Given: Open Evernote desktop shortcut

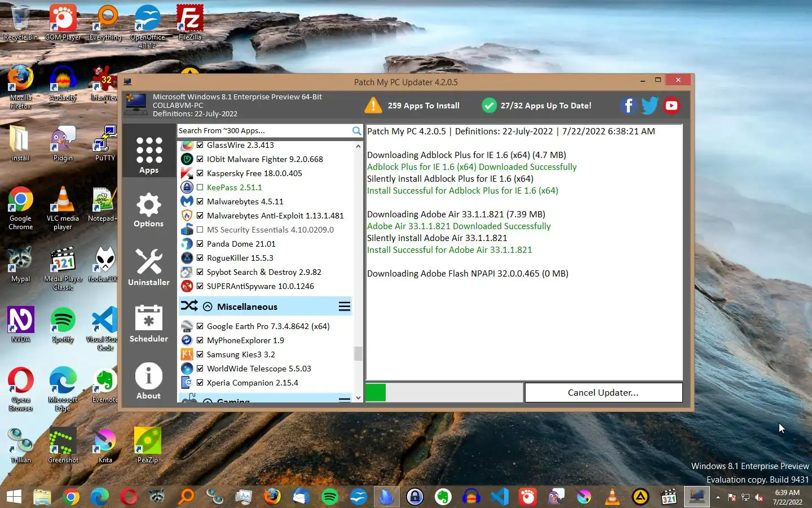Looking at the screenshot, I should tap(105, 386).
